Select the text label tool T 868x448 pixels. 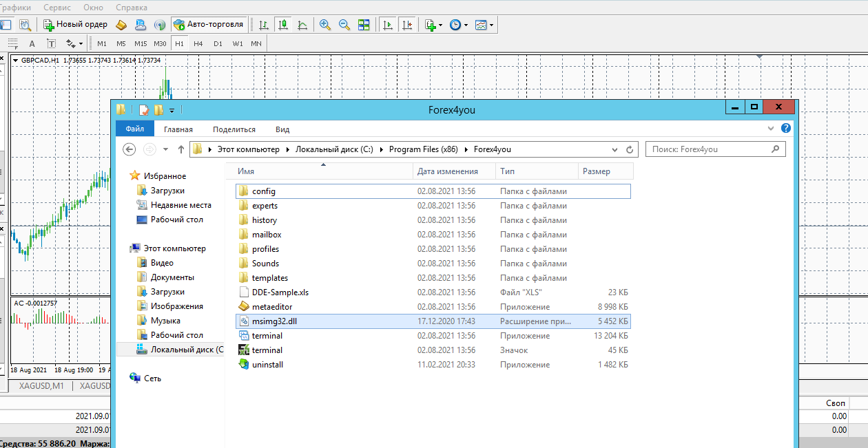coord(51,43)
